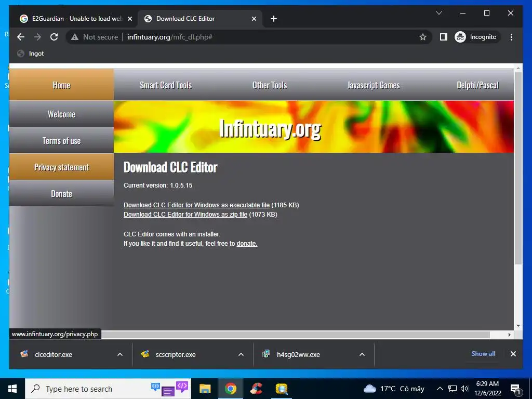The width and height of the screenshot is (532, 399).
Task: Click the horizontal page scrollbar
Action: coord(295,335)
